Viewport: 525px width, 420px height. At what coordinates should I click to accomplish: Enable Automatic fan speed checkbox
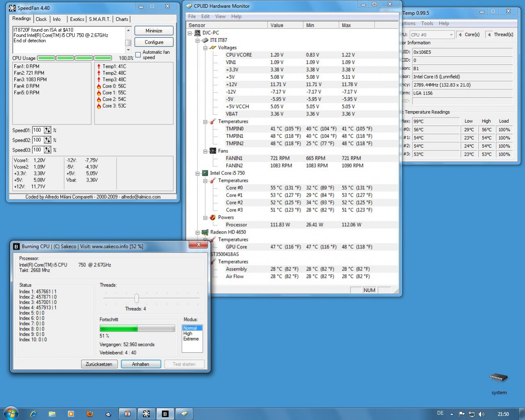pos(138,54)
